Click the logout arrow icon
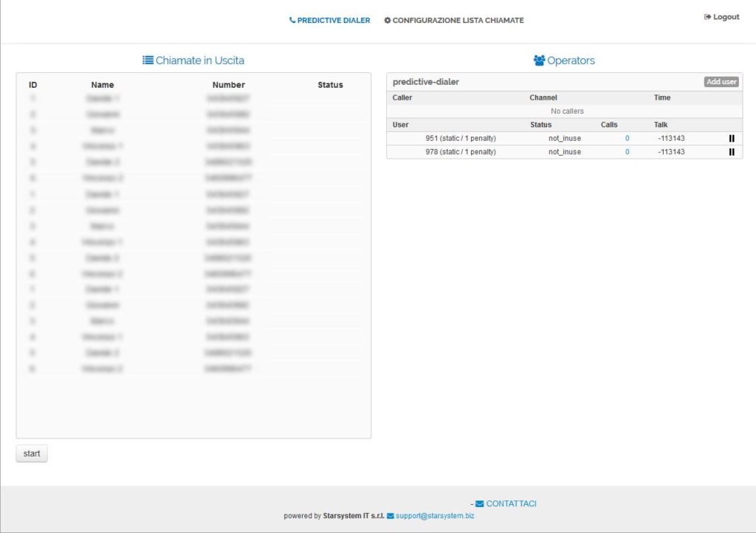 point(707,17)
